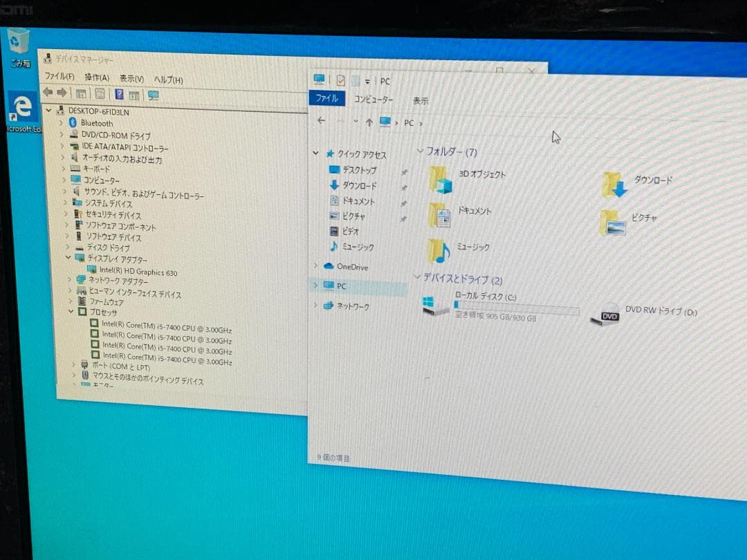Expand the Bluetooth tree node
This screenshot has width=747, height=560.
[x=62, y=123]
